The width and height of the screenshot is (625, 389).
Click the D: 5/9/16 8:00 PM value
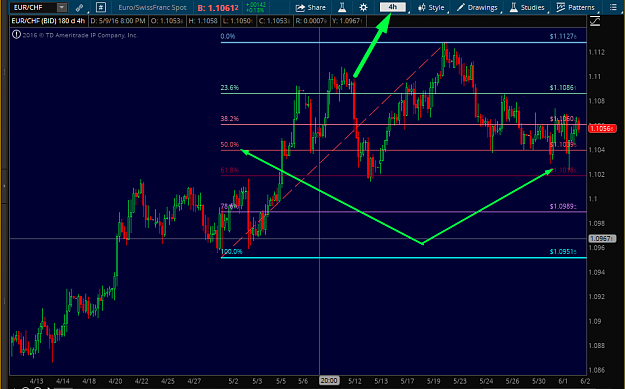pyautogui.click(x=118, y=21)
